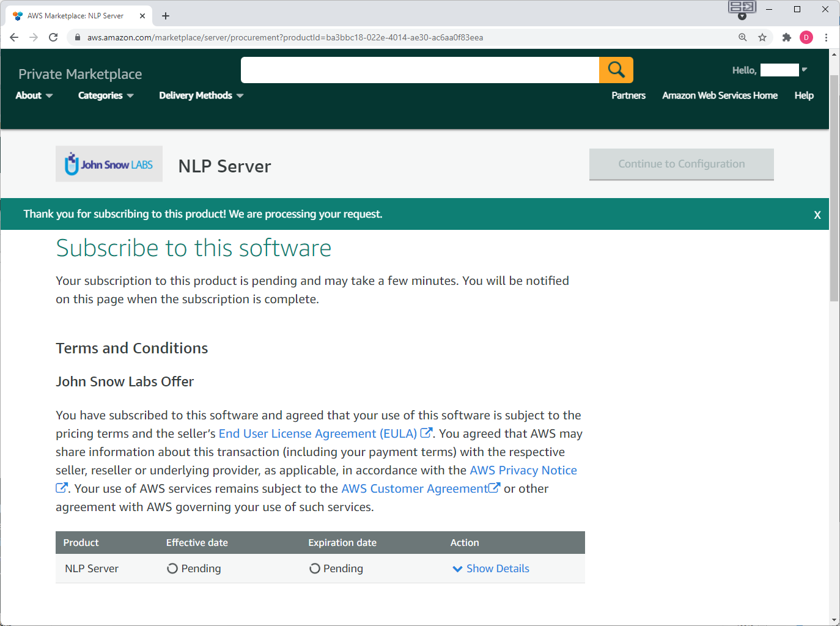Click the Effective date Pending status
840x626 pixels.
[194, 569]
